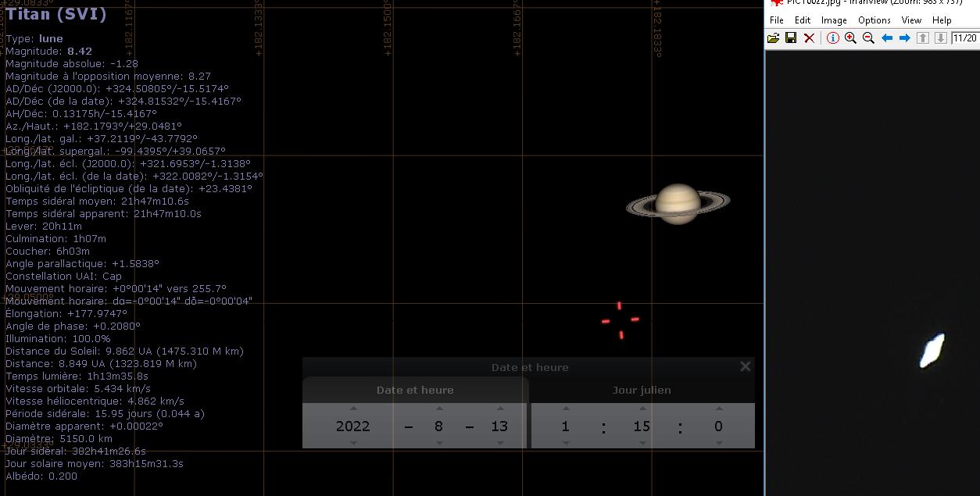Decrease the month value below 8
This screenshot has width=980, height=496.
pos(439,443)
